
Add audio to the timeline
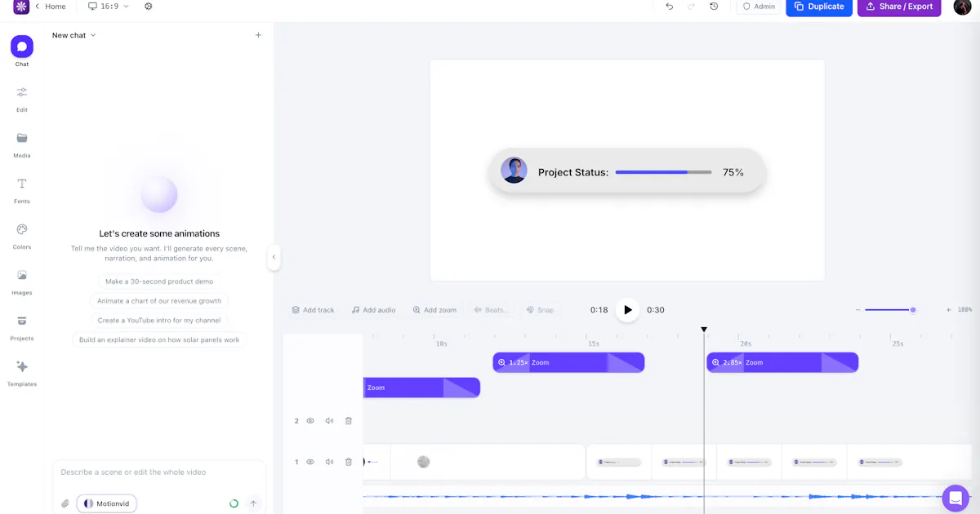click(x=373, y=310)
